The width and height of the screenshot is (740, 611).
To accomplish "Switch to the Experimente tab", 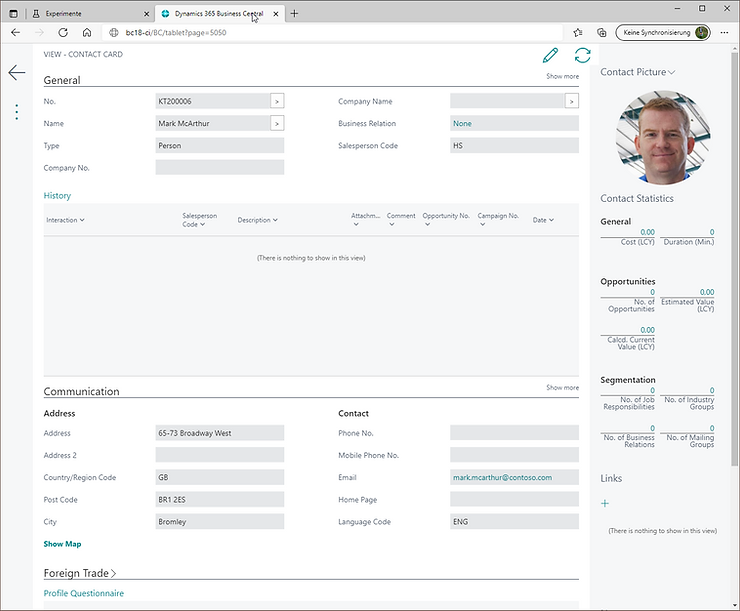I will point(85,14).
